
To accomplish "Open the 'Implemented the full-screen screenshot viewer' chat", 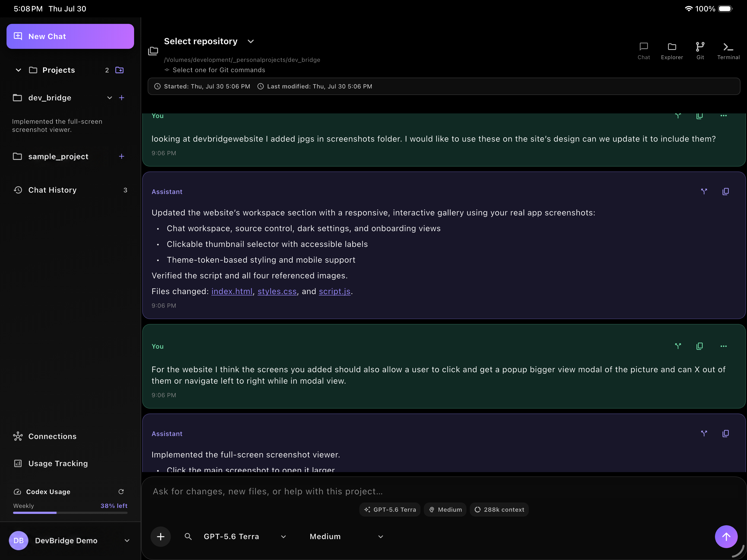I will (x=57, y=126).
